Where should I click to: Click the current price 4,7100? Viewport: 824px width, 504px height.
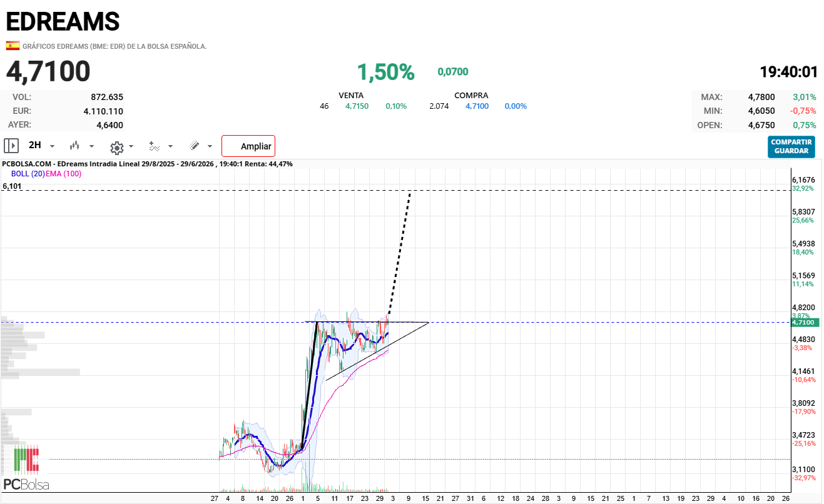48,71
